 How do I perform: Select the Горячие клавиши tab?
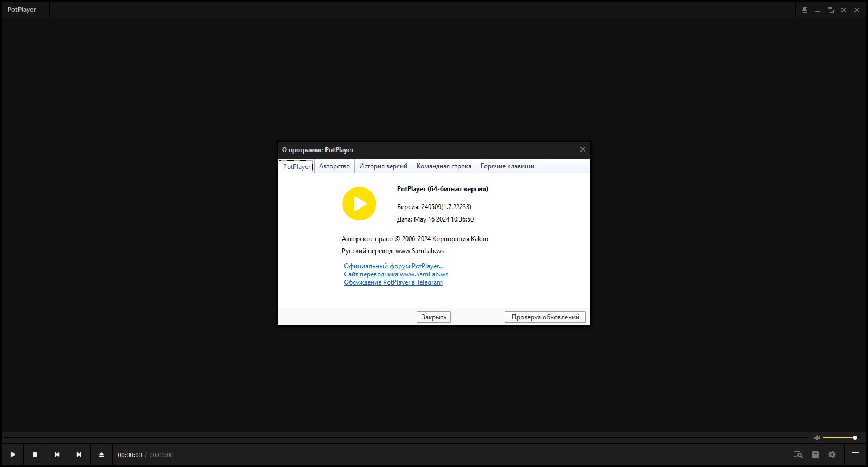[507, 166]
